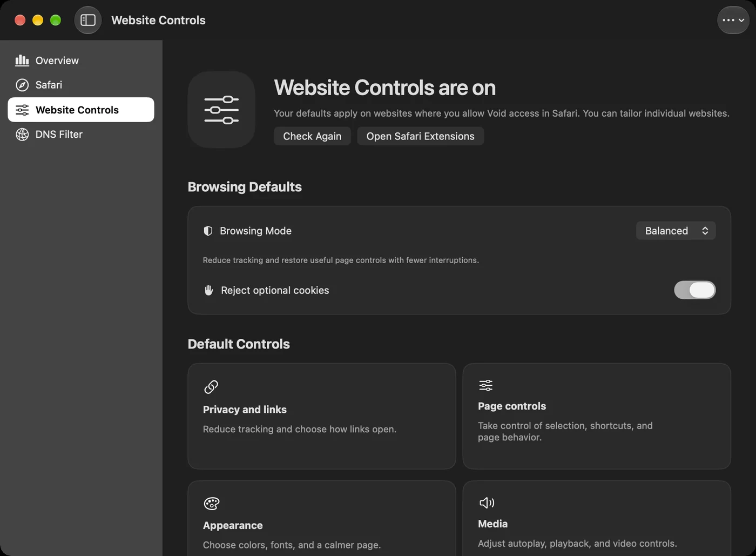
Task: Click the Safari compass icon
Action: 22,85
